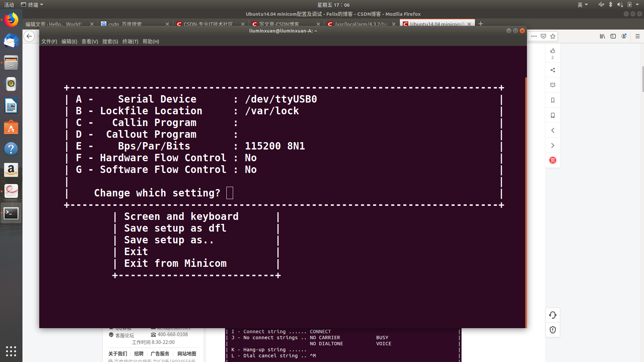Click the browser back arrow button

click(x=29, y=36)
